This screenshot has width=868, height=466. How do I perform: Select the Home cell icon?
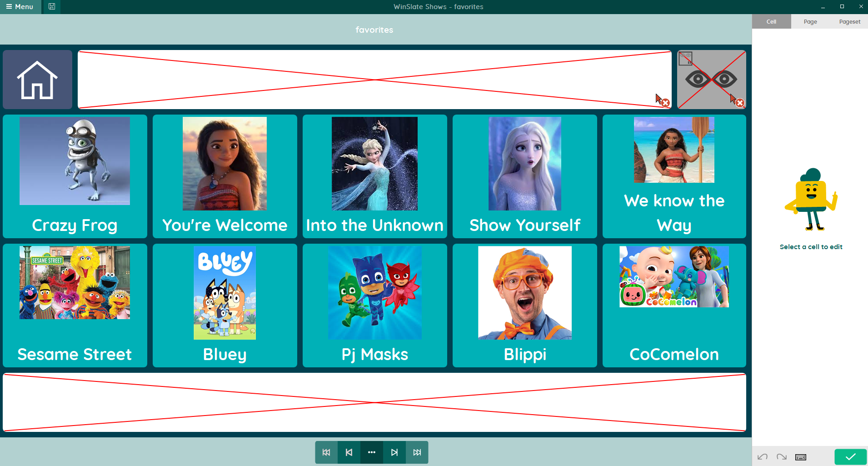(38, 80)
